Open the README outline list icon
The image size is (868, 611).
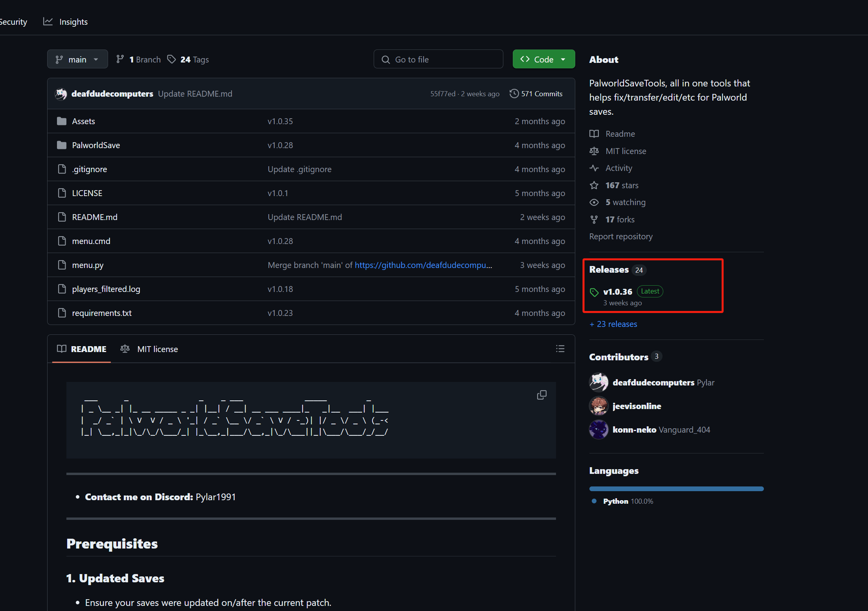[x=560, y=349]
